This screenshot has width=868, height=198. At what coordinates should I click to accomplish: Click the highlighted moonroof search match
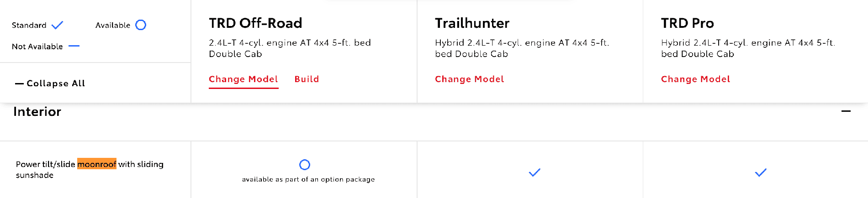point(97,164)
